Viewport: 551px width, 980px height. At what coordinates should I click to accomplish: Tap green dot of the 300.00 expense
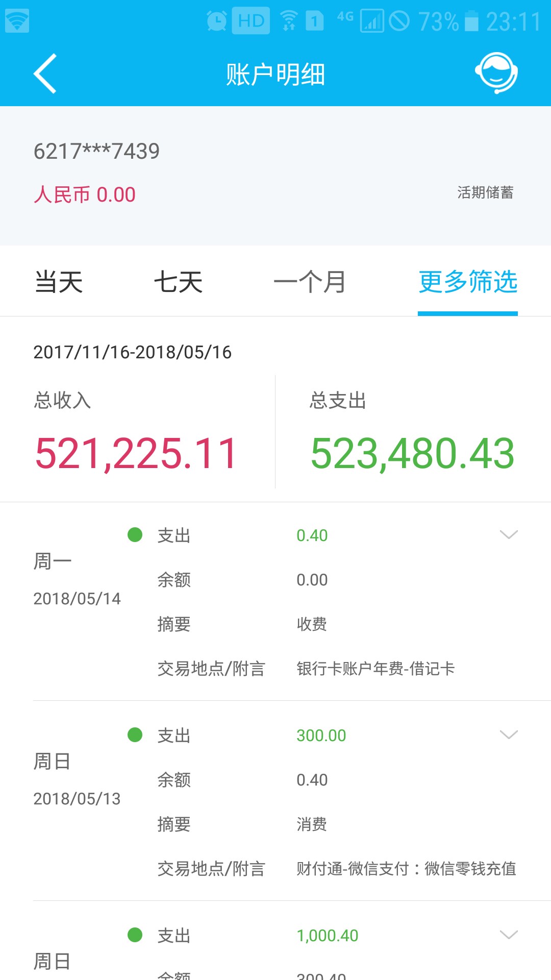point(135,734)
